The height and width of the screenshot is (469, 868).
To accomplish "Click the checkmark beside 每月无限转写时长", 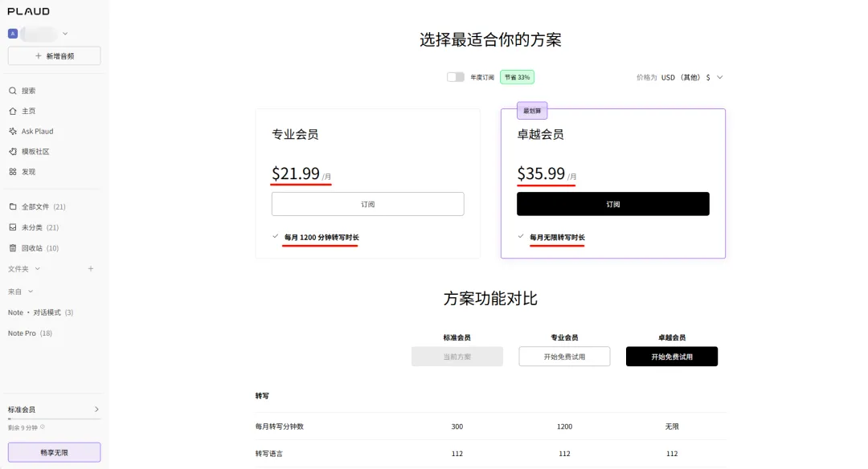I will pyautogui.click(x=521, y=236).
